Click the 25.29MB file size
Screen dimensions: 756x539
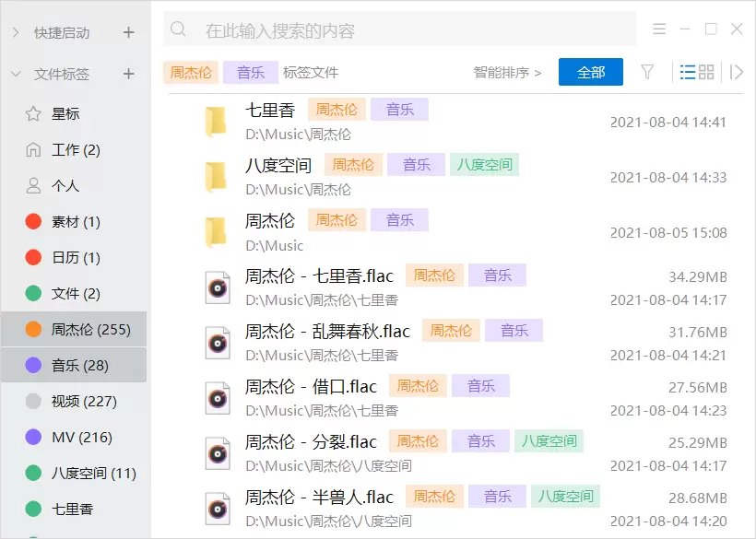coord(698,442)
